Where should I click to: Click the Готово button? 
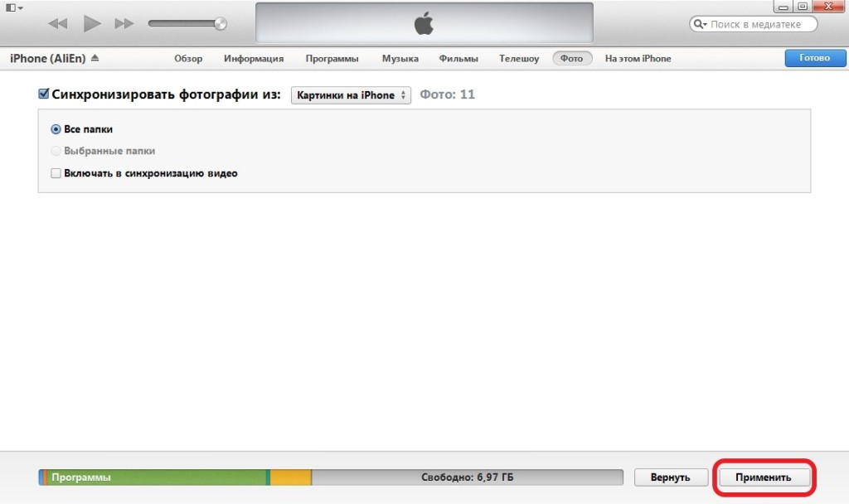pyautogui.click(x=813, y=59)
